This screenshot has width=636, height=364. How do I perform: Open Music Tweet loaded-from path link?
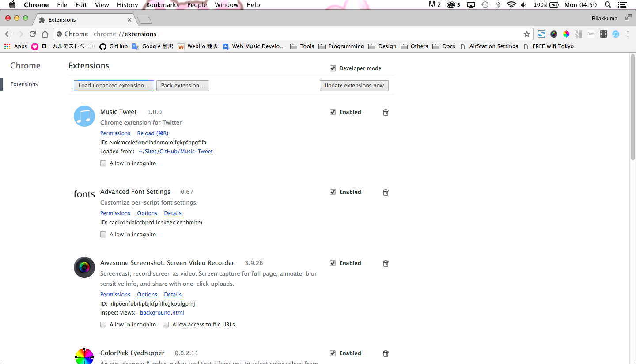[176, 151]
